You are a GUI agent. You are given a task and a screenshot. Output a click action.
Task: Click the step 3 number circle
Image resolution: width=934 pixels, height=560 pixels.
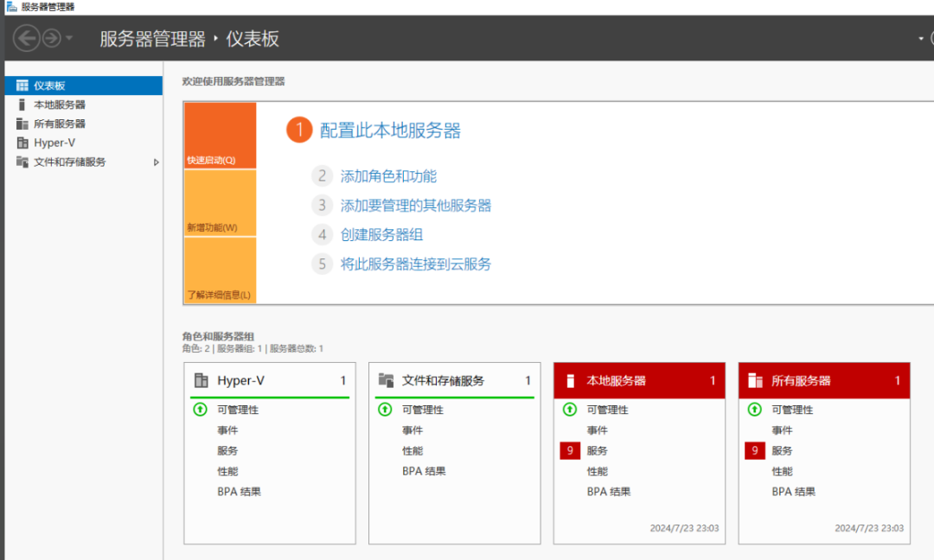coord(322,205)
